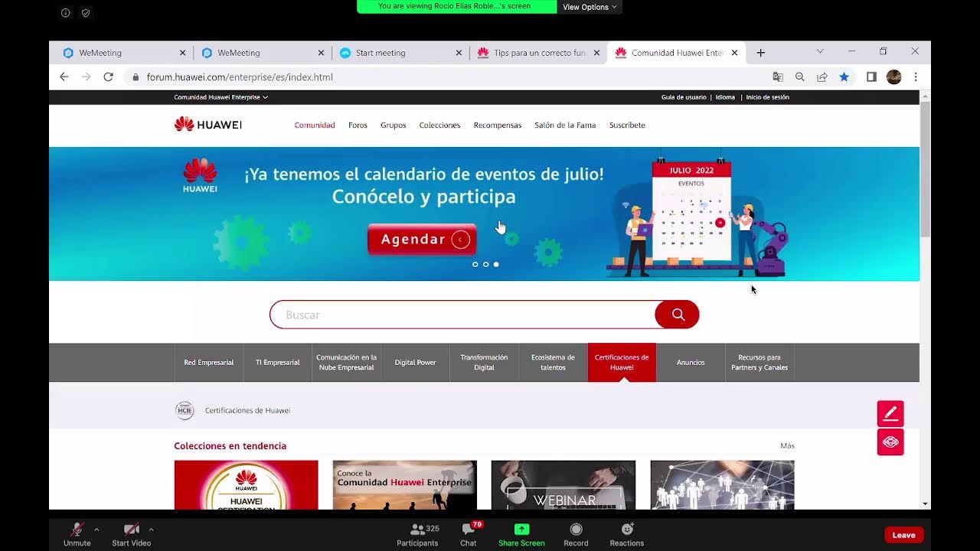This screenshot has width=980, height=551.
Task: Open the tab search chevron
Action: (x=820, y=51)
